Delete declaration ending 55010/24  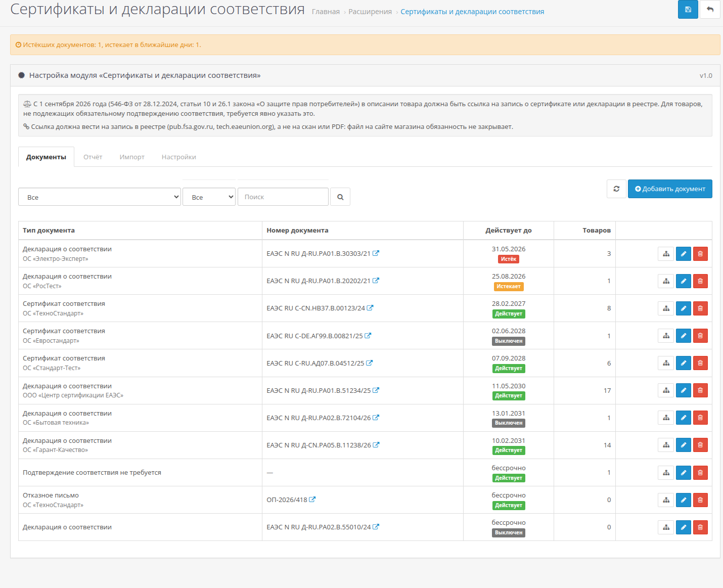pyautogui.click(x=700, y=527)
